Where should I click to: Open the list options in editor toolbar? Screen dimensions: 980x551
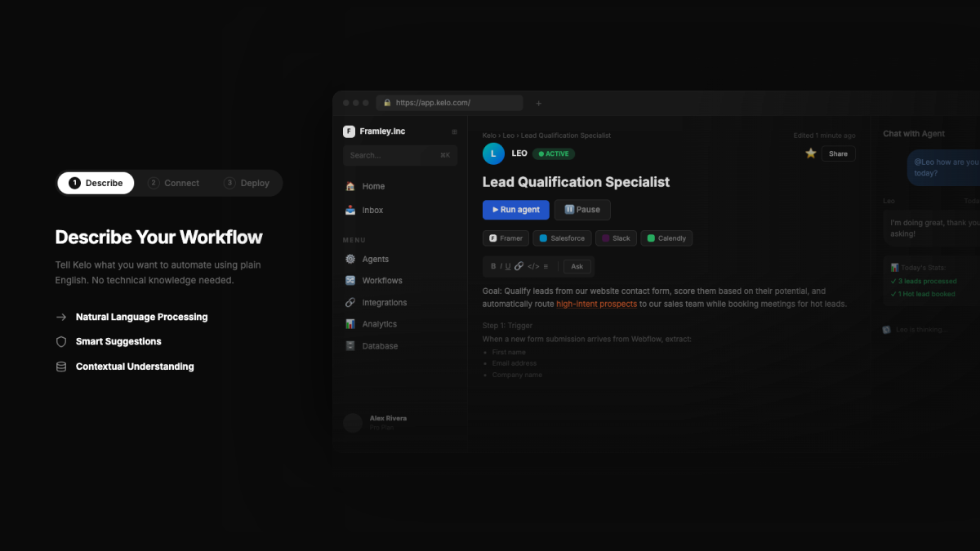click(546, 266)
